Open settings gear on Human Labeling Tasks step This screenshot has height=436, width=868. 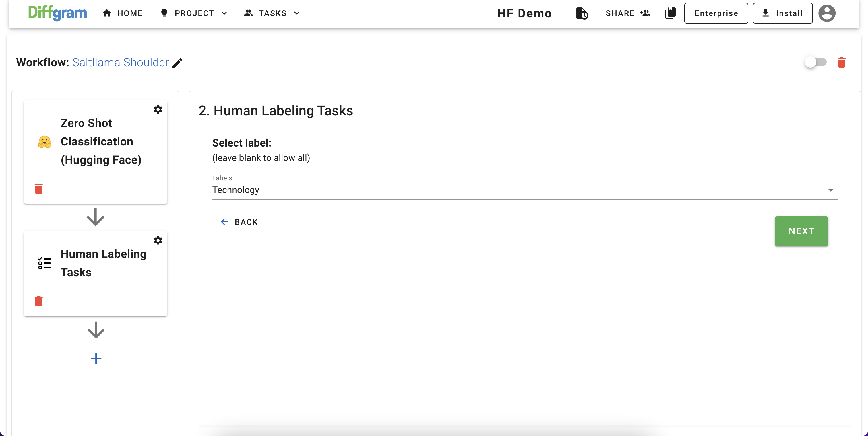point(158,240)
